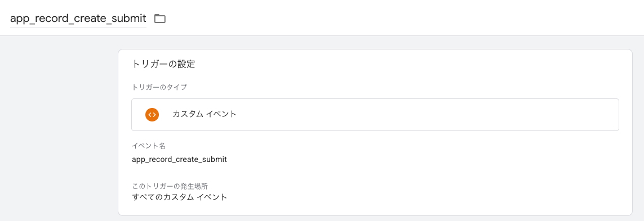644x221 pixels.
Task: Click the underline beneath the trigger name
Action: coord(78,28)
